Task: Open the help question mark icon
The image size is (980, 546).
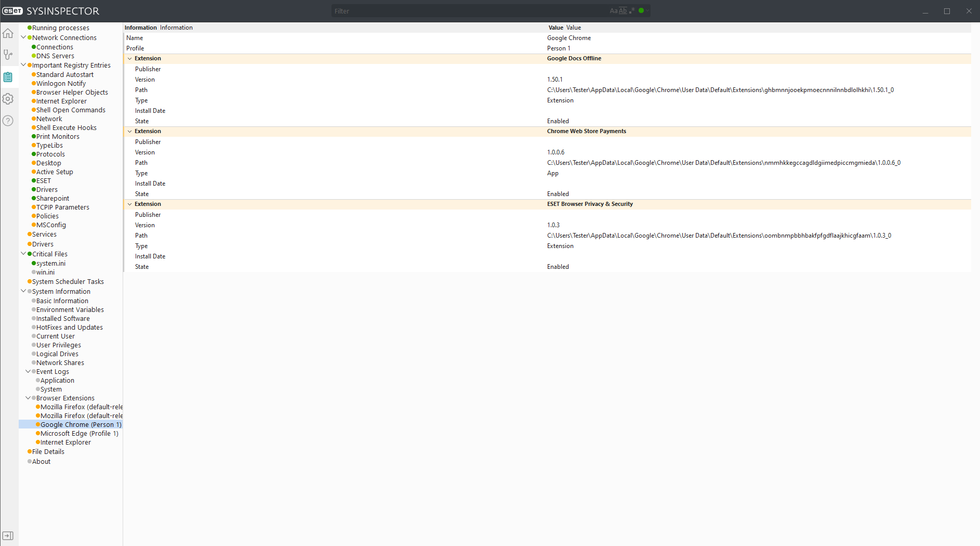Action: (x=8, y=121)
